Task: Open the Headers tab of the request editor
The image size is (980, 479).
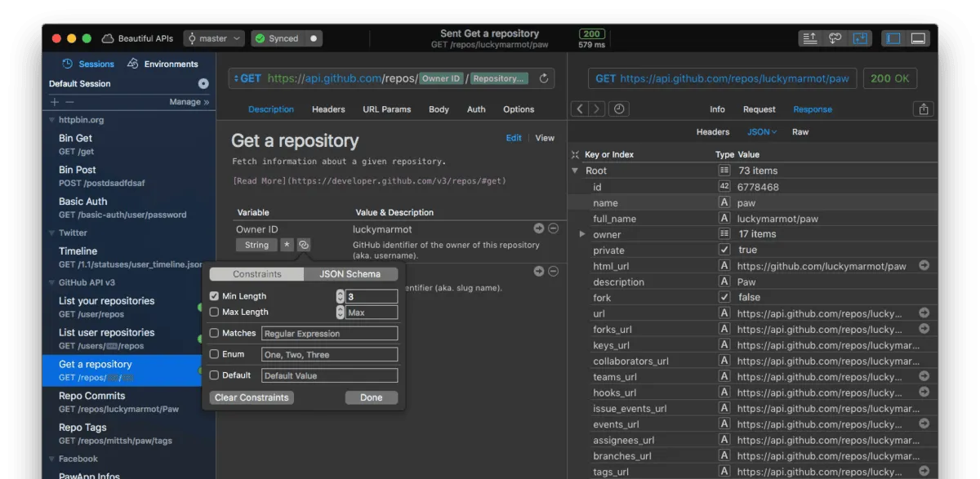Action: pos(327,109)
